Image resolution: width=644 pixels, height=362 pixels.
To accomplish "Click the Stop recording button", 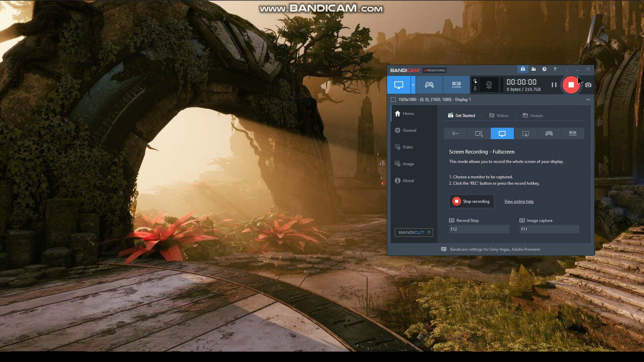I will pos(471,201).
